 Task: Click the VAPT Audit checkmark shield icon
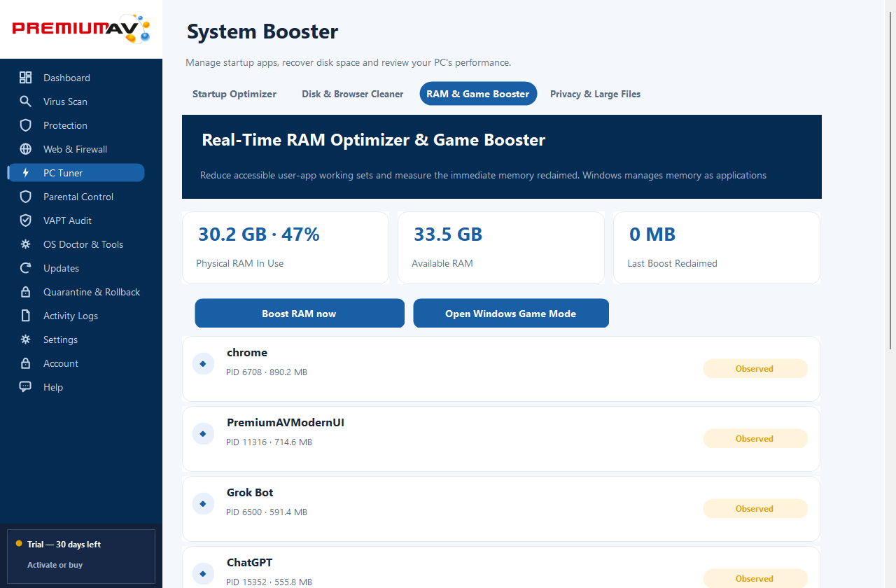point(26,220)
